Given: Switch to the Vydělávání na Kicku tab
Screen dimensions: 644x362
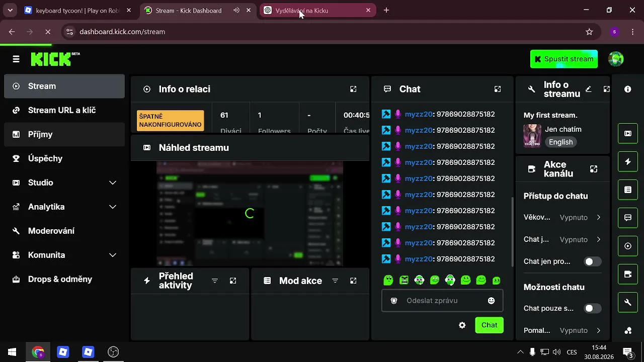Looking at the screenshot, I should [317, 10].
